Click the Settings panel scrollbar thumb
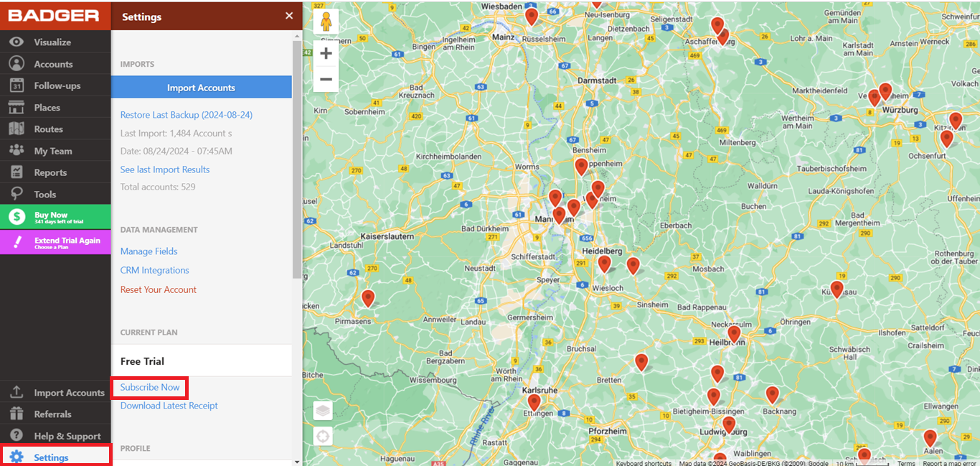The width and height of the screenshot is (980, 466). point(297,158)
